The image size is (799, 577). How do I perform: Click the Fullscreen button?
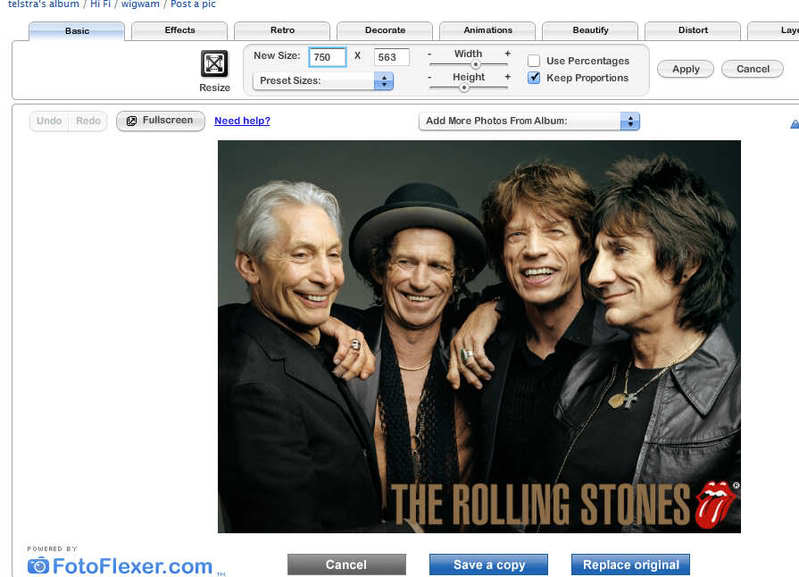click(x=161, y=121)
